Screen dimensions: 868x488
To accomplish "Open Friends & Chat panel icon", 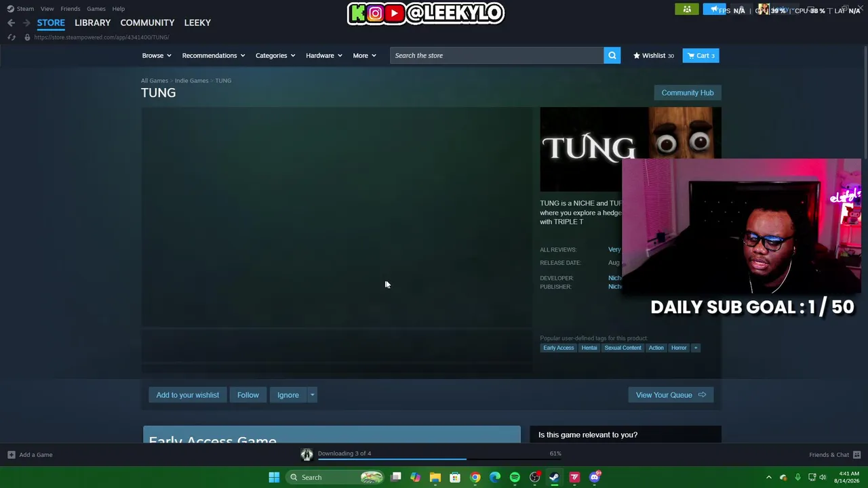I will point(856,455).
